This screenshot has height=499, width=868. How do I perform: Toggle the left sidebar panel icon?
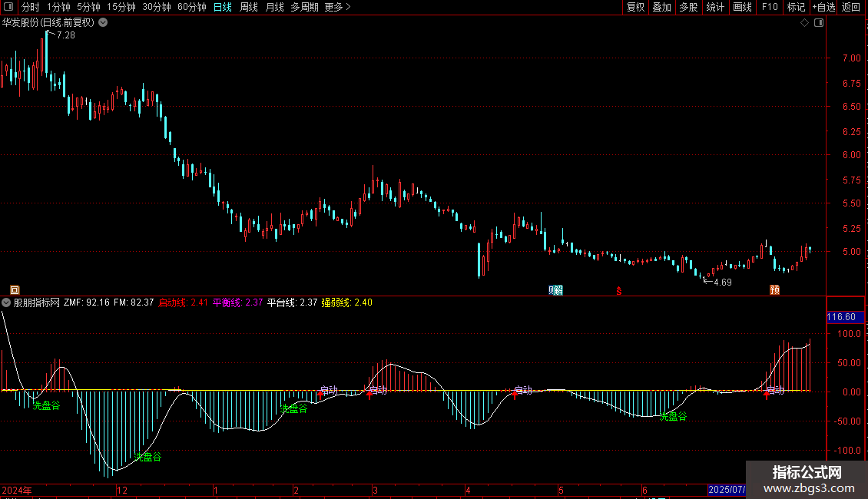[x=9, y=7]
